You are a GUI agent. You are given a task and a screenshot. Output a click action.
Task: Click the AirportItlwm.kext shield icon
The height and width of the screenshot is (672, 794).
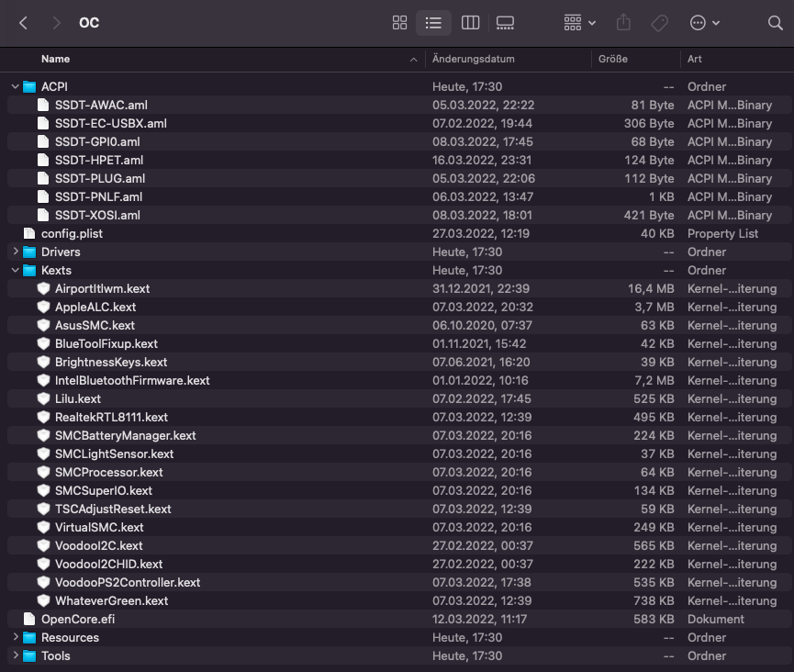(x=43, y=288)
